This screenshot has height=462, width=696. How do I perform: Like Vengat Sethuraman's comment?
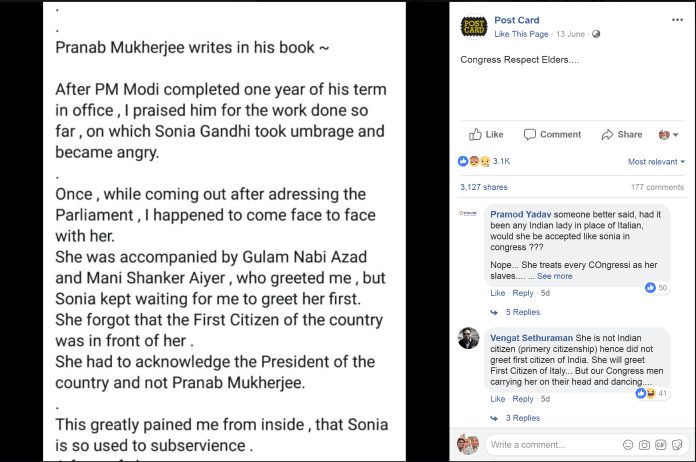[497, 398]
